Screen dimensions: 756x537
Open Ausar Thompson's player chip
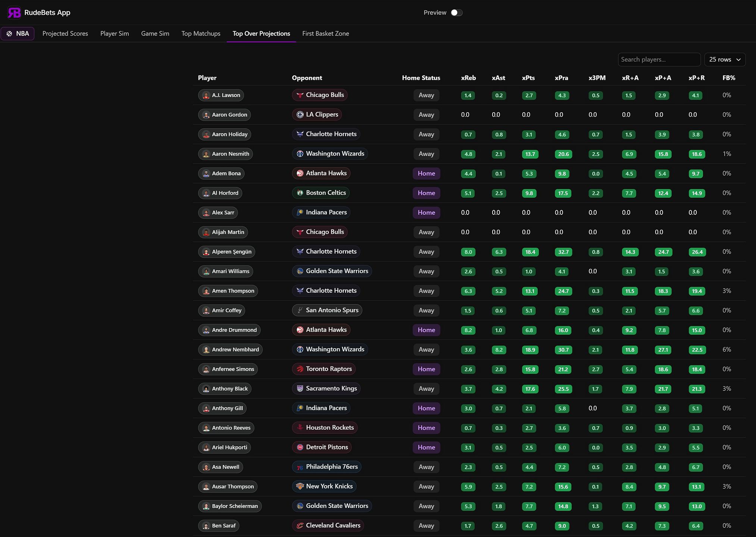228,487
